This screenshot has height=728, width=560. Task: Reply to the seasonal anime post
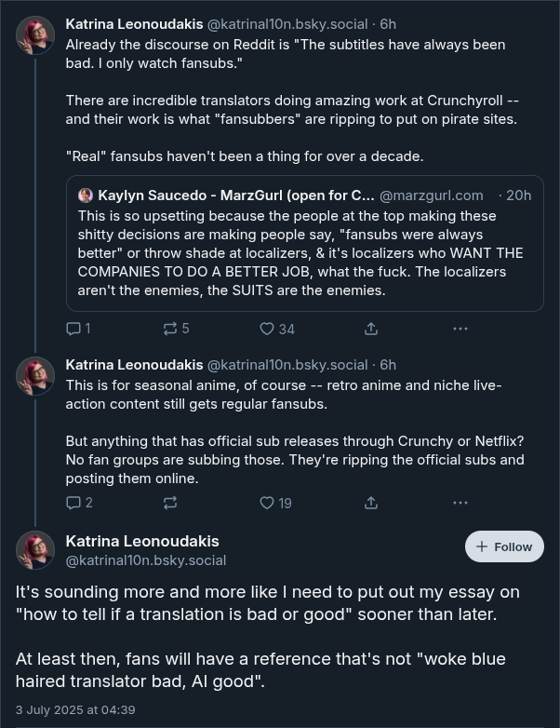click(79, 503)
